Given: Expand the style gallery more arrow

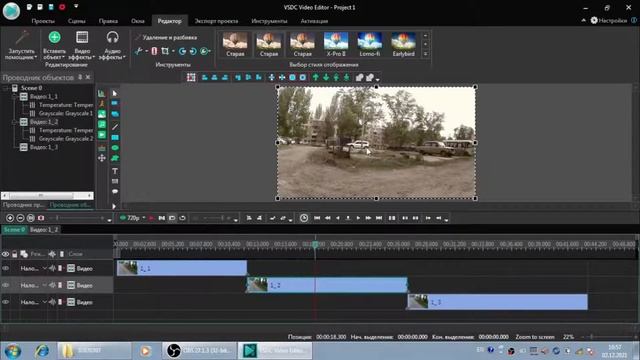Looking at the screenshot, I should [x=425, y=54].
